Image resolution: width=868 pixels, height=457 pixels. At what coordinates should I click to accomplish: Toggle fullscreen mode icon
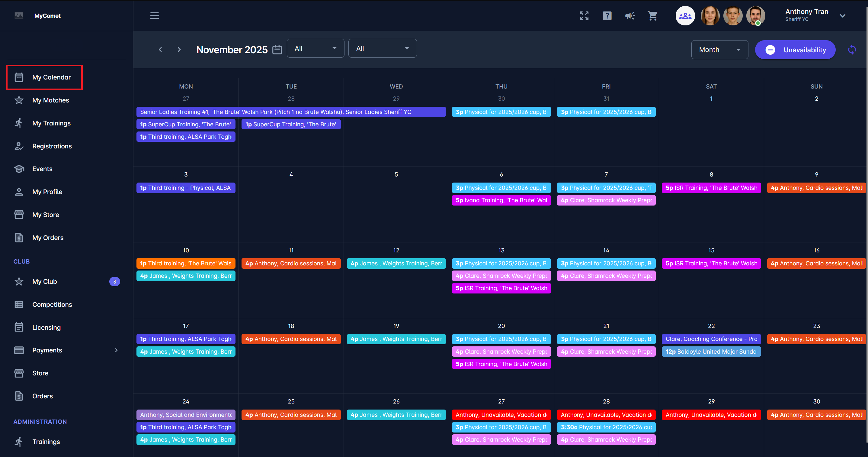[x=584, y=16]
